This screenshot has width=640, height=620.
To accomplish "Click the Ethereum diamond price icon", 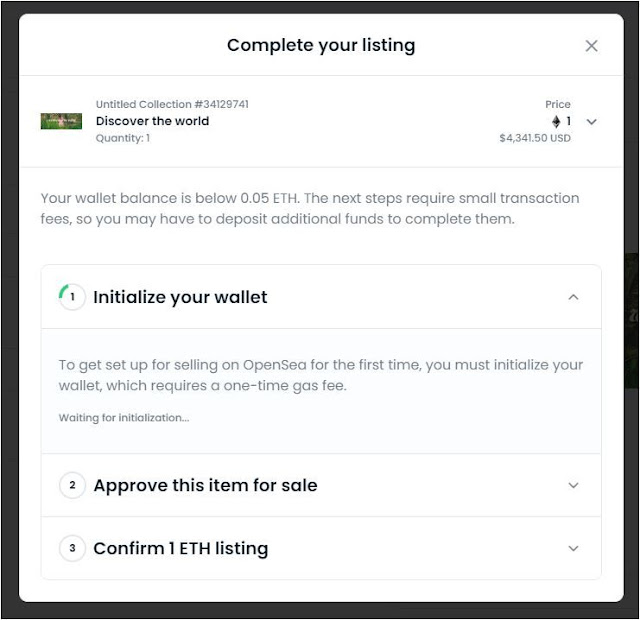I will coord(556,121).
